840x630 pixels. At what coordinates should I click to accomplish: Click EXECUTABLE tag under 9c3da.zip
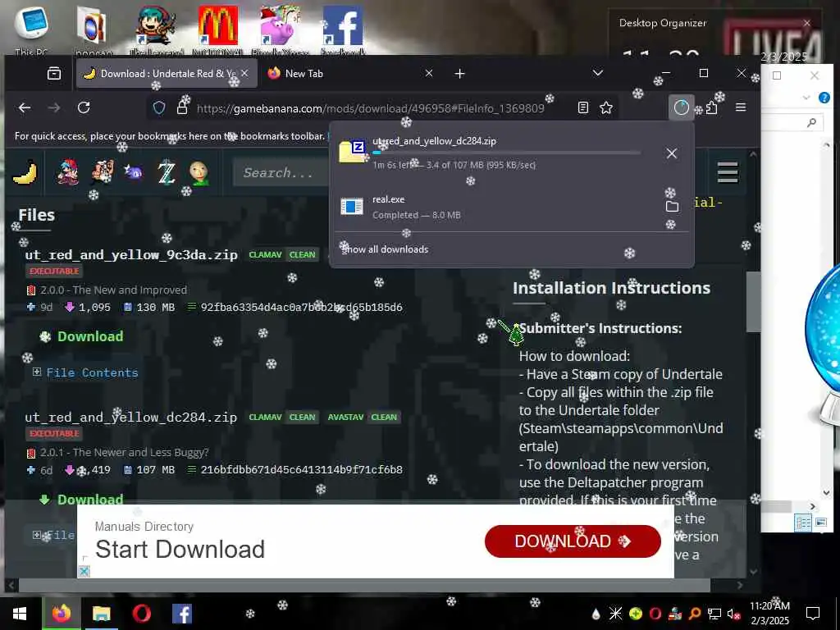pyautogui.click(x=54, y=271)
